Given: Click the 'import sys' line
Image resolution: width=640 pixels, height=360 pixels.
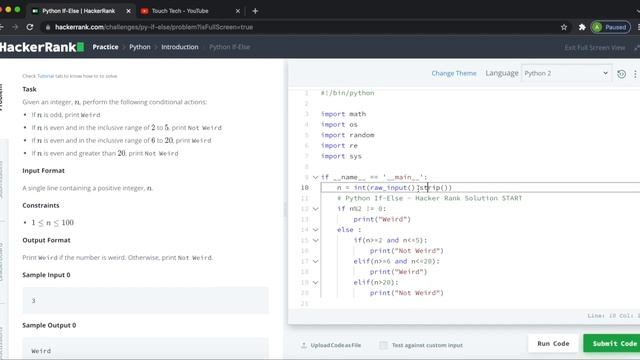Looking at the screenshot, I should click(341, 156).
